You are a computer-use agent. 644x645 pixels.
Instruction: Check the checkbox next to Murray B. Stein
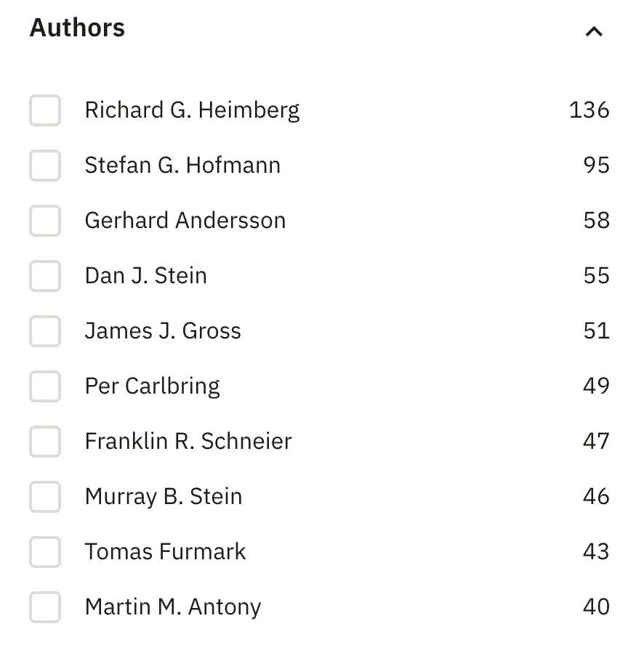(x=44, y=497)
